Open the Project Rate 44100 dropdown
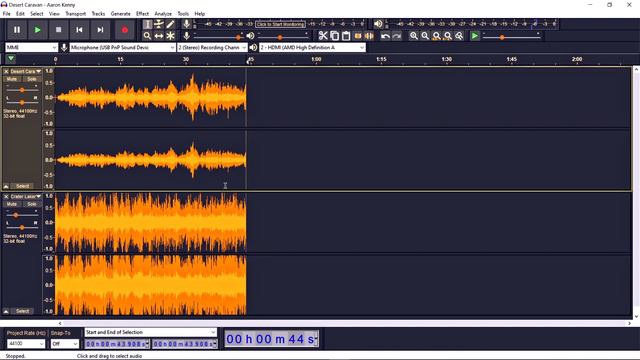This screenshot has height=360, width=640. coord(26,344)
